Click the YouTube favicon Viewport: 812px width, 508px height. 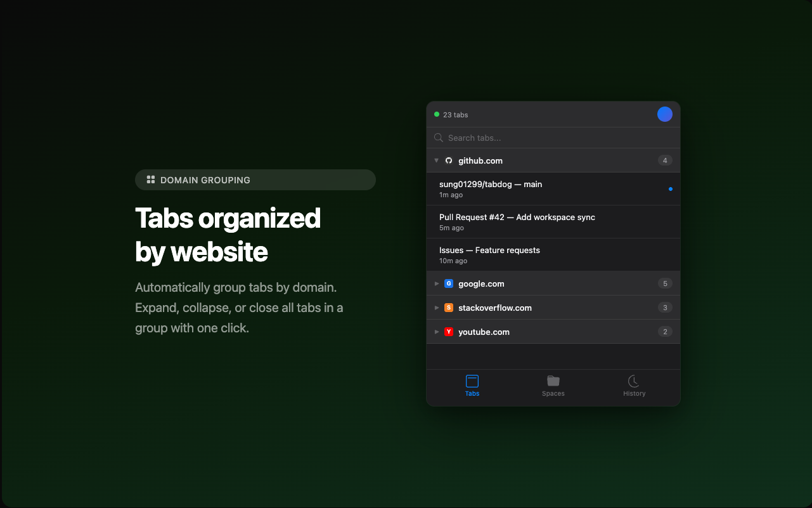pyautogui.click(x=449, y=332)
